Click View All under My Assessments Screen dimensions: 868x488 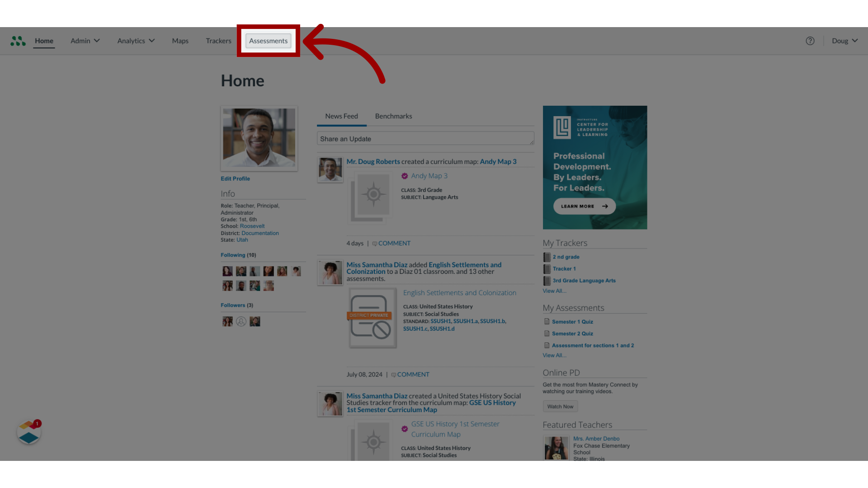[x=554, y=355]
